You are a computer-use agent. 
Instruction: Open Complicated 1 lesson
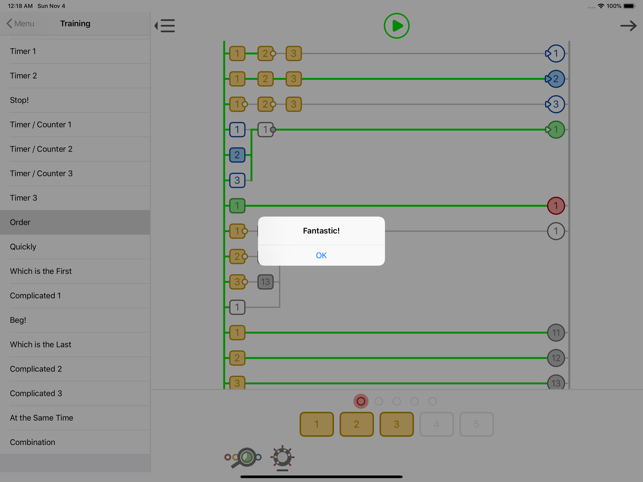pos(75,295)
